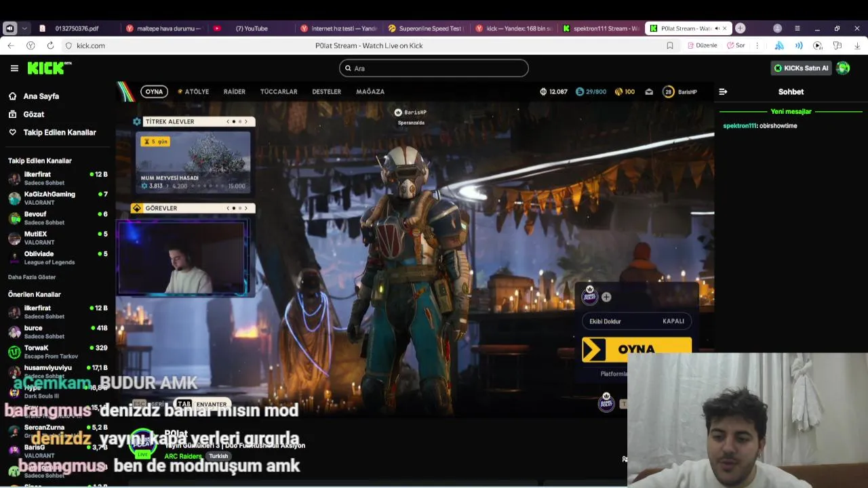Go to next TİTREK ALEVLER card
The width and height of the screenshot is (868, 488).
point(246,121)
